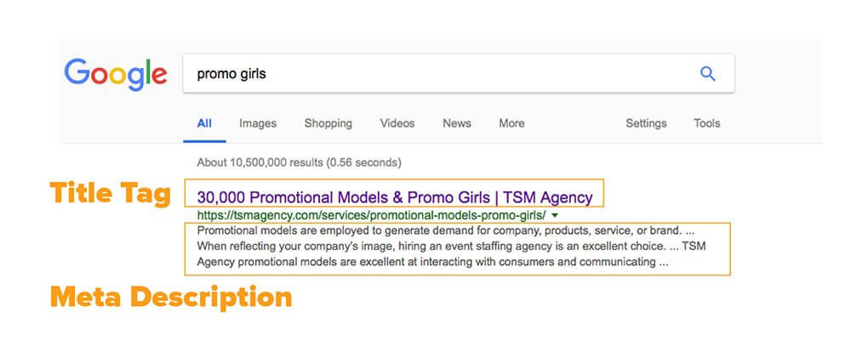Expand the More menu
Image resolution: width=868 pixels, height=357 pixels.
point(511,123)
